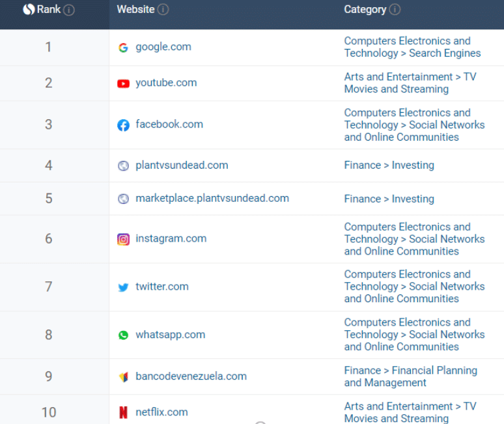Image resolution: width=504 pixels, height=424 pixels.
Task: Click the Instagram favicon icon
Action: (123, 239)
